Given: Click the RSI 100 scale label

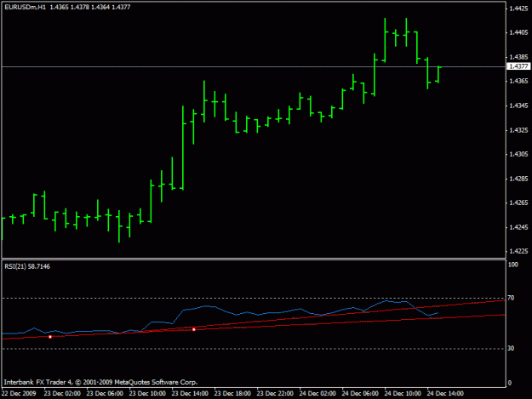Looking at the screenshot, I should point(513,265).
